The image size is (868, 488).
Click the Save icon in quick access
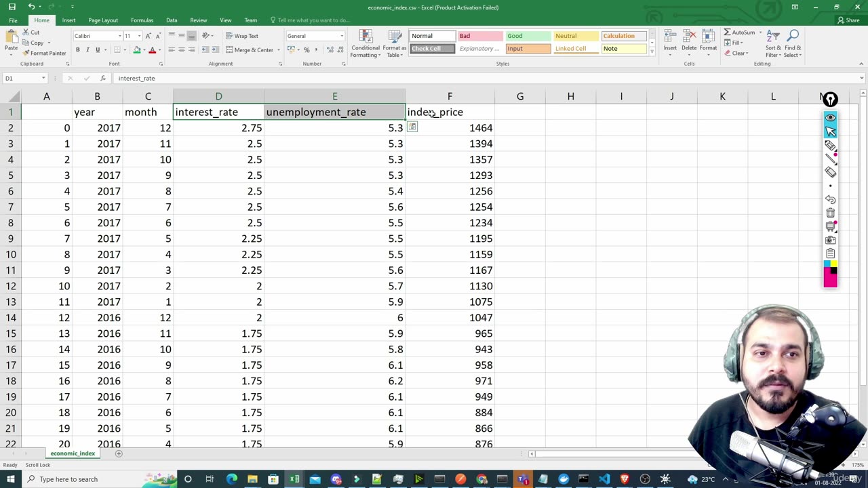pos(12,7)
